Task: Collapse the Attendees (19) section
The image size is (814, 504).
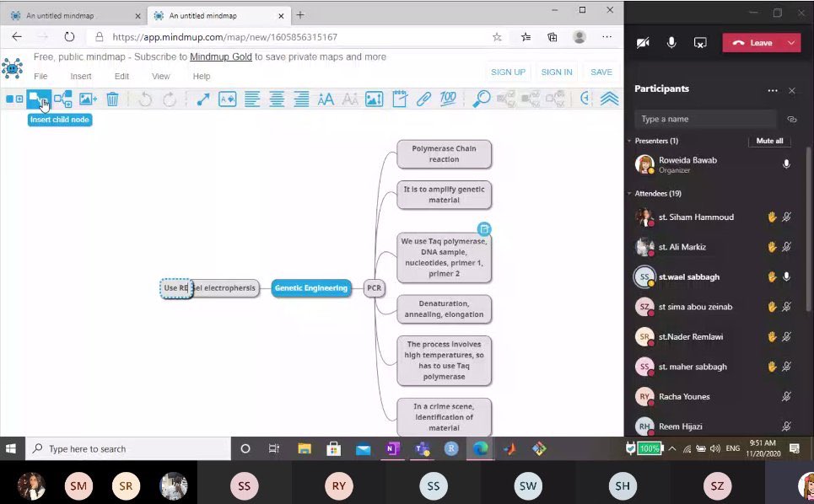Action: click(x=628, y=193)
